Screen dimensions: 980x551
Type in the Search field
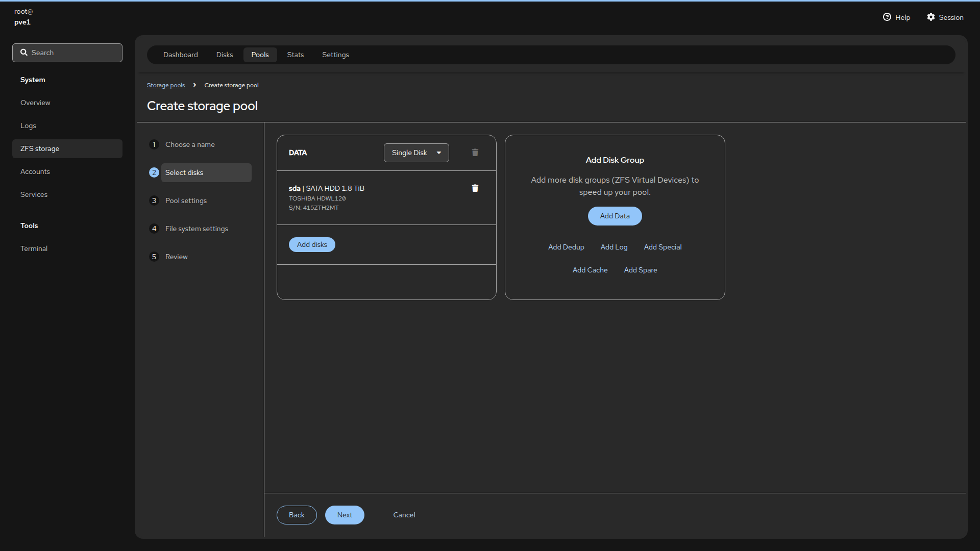click(74, 53)
